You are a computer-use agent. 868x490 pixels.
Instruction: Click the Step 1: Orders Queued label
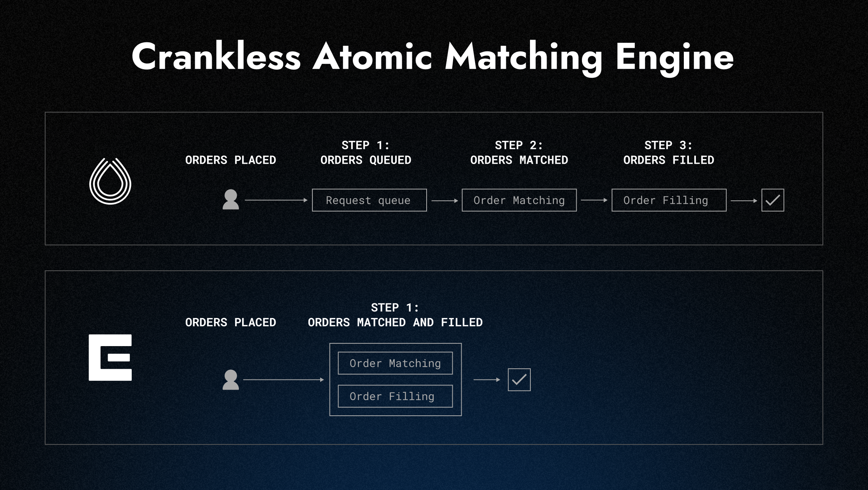(x=366, y=153)
